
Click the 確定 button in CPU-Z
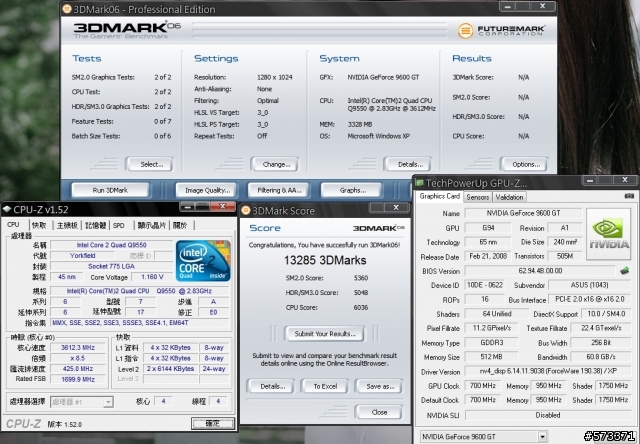coord(213,423)
